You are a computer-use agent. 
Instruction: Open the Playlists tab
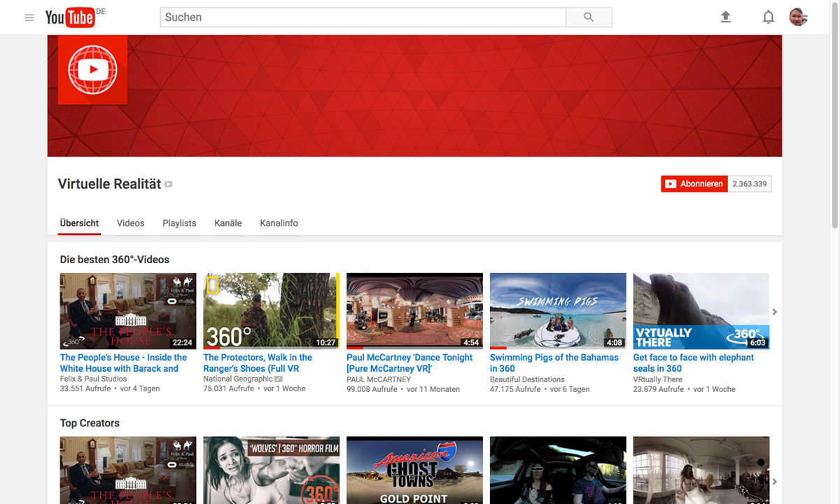[x=179, y=223]
